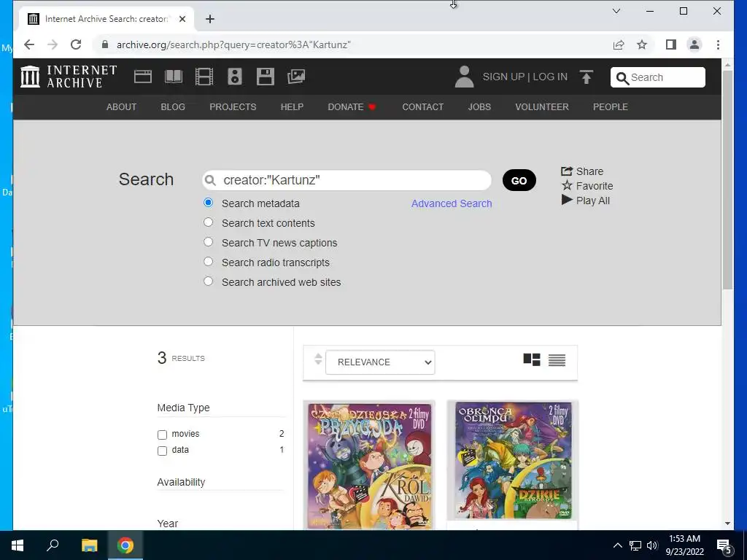The width and height of the screenshot is (747, 560).
Task: Open the Obrońca Olimpu DVD thumbnail
Action: tap(513, 461)
